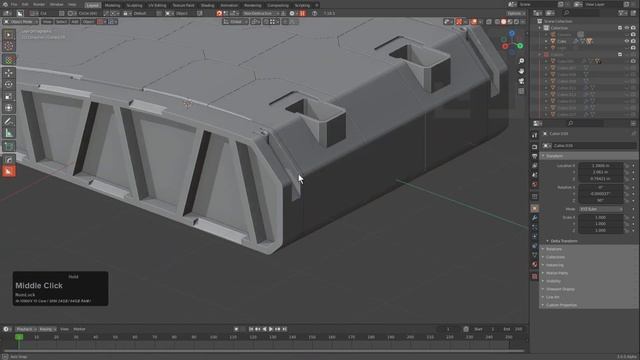The height and width of the screenshot is (360, 640).
Task: Select the Measure tool
Action: coord(9,133)
